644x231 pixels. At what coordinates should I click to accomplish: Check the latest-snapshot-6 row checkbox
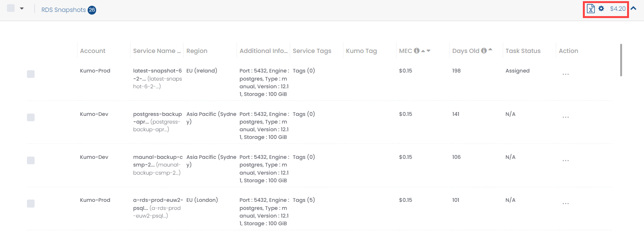tap(31, 74)
